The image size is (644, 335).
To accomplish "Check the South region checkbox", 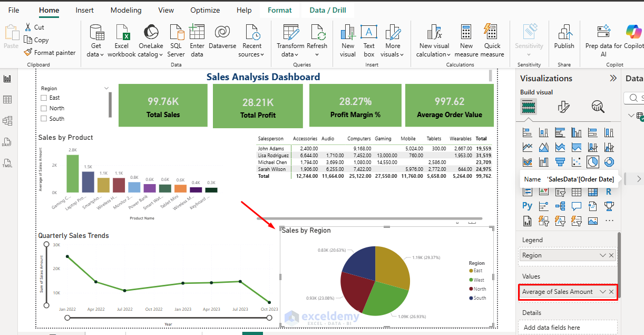I will (44, 119).
